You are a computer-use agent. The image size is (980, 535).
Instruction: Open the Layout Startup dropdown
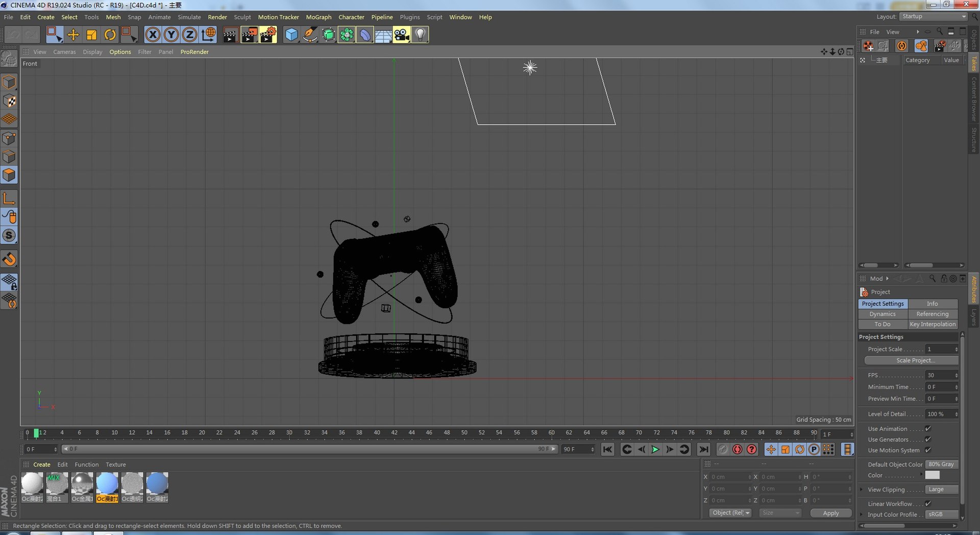click(x=933, y=17)
